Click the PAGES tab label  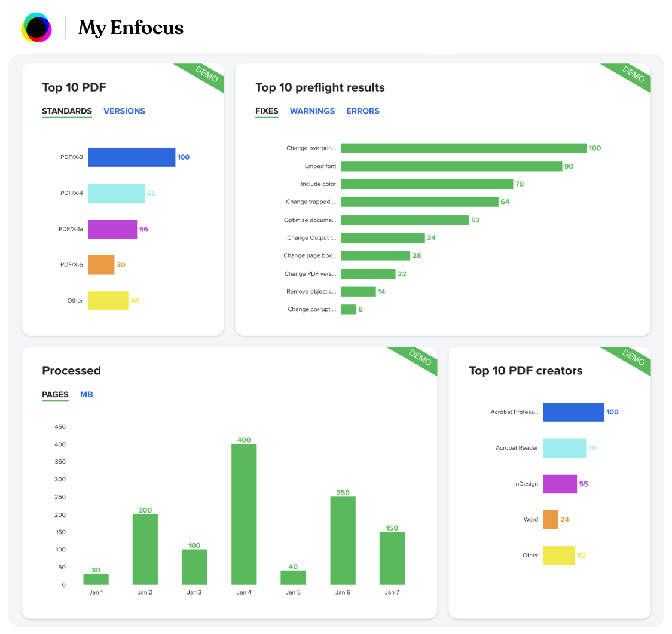[55, 394]
